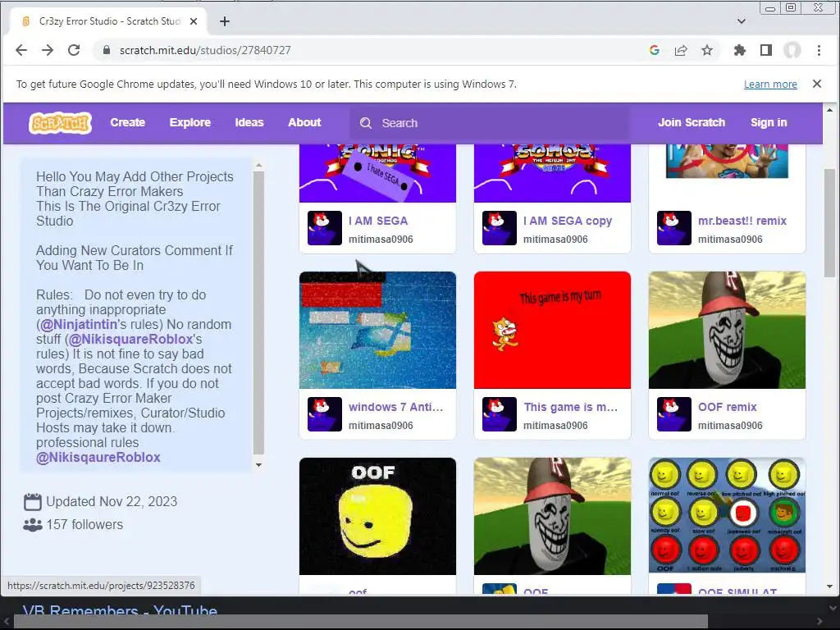This screenshot has width=840, height=630.
Task: Open mr.beast!! remix thumbnail
Action: tap(727, 173)
